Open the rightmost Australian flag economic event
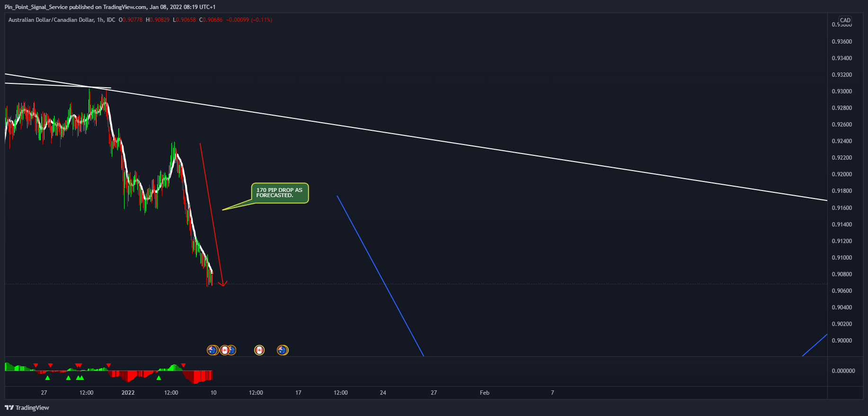 [x=283, y=350]
